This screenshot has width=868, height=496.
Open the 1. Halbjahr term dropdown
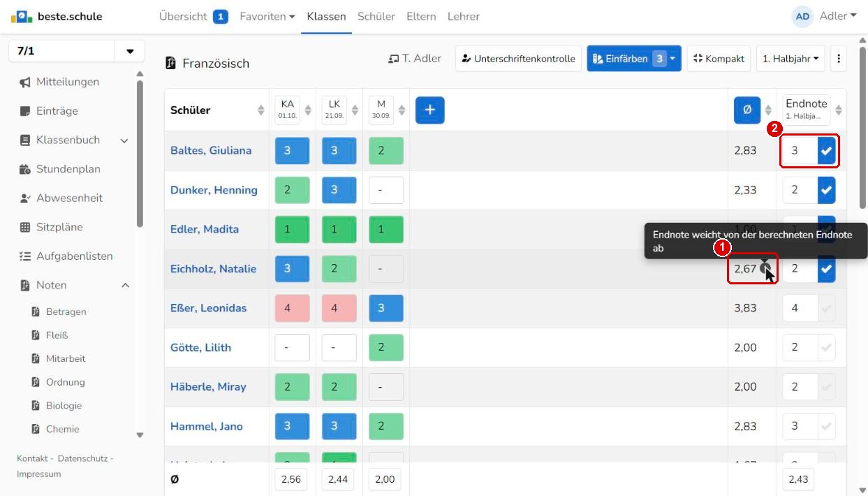[790, 59]
